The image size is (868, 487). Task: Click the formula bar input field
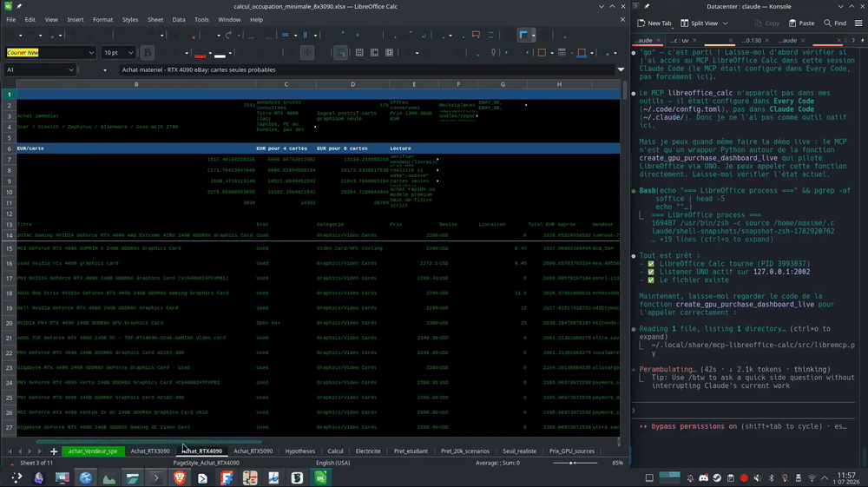pyautogui.click(x=365, y=69)
